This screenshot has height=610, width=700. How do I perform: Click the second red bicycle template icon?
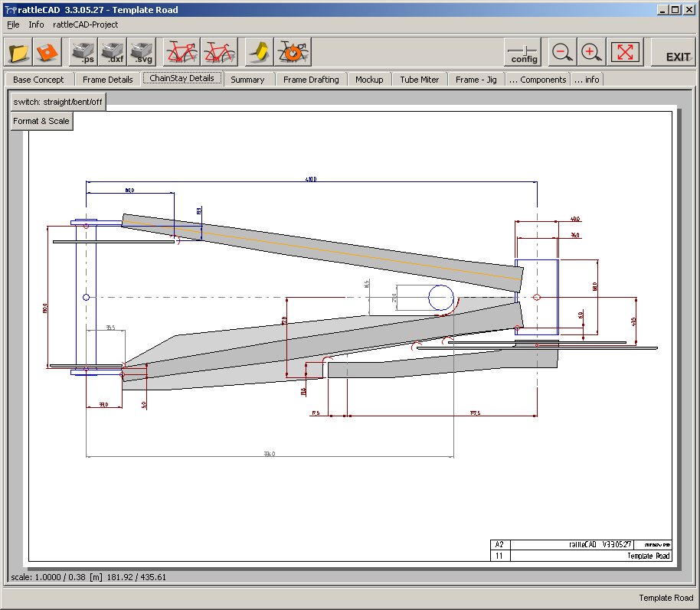pos(219,52)
